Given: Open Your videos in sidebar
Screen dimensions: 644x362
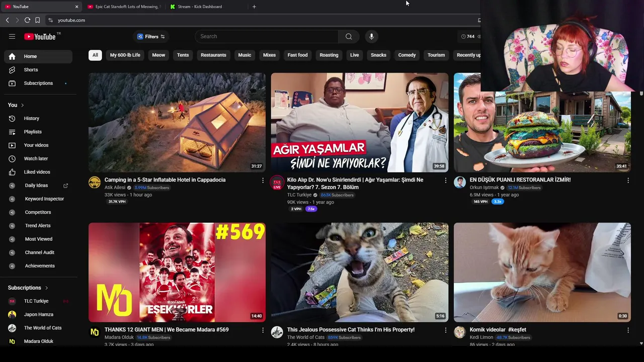Looking at the screenshot, I should [38, 145].
